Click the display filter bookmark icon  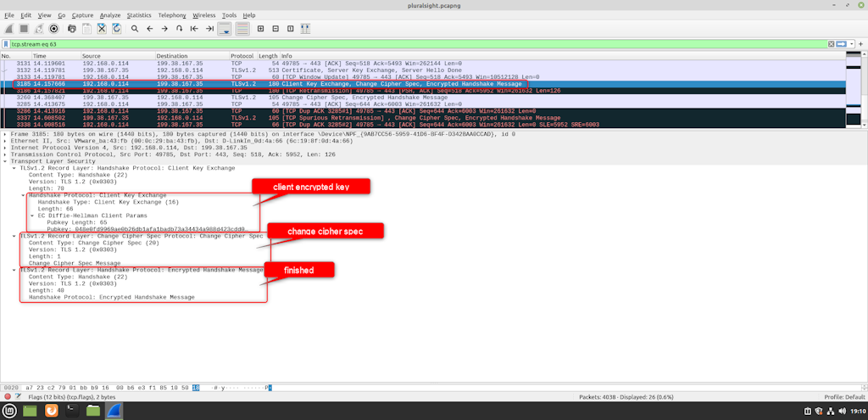(6, 44)
